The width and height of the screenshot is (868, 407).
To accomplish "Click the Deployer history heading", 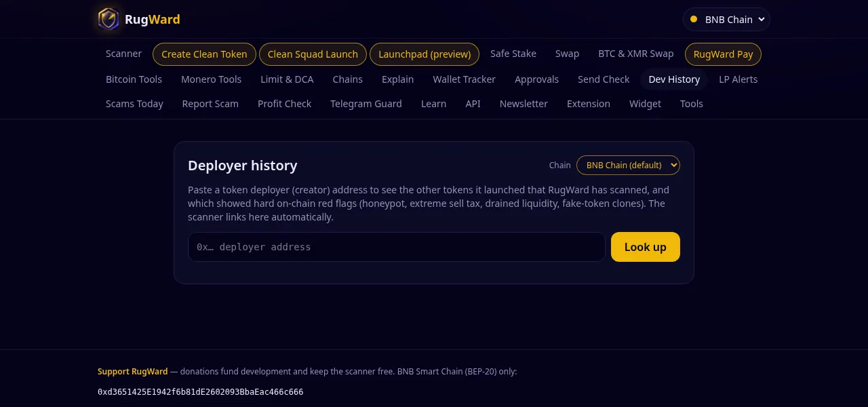I will [x=243, y=166].
